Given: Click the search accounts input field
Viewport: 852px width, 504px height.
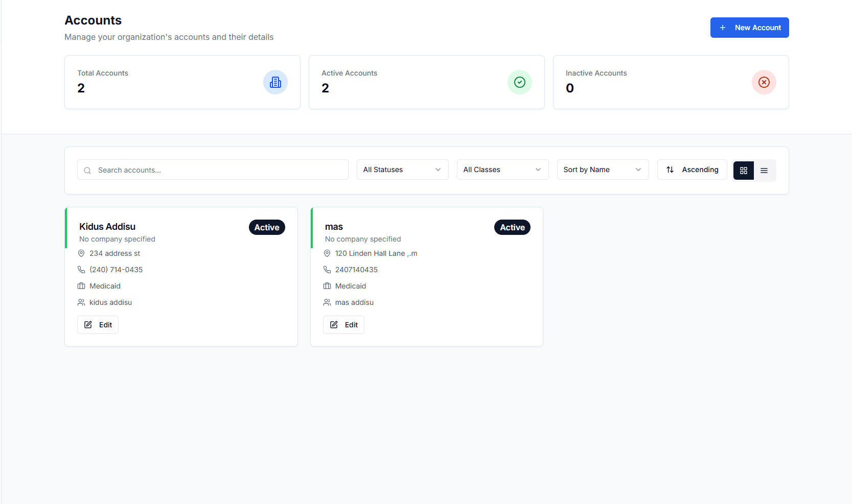Looking at the screenshot, I should (212, 170).
